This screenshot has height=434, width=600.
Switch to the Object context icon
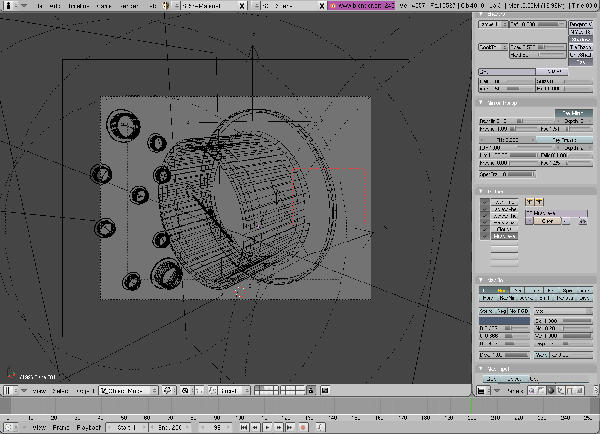(560, 391)
